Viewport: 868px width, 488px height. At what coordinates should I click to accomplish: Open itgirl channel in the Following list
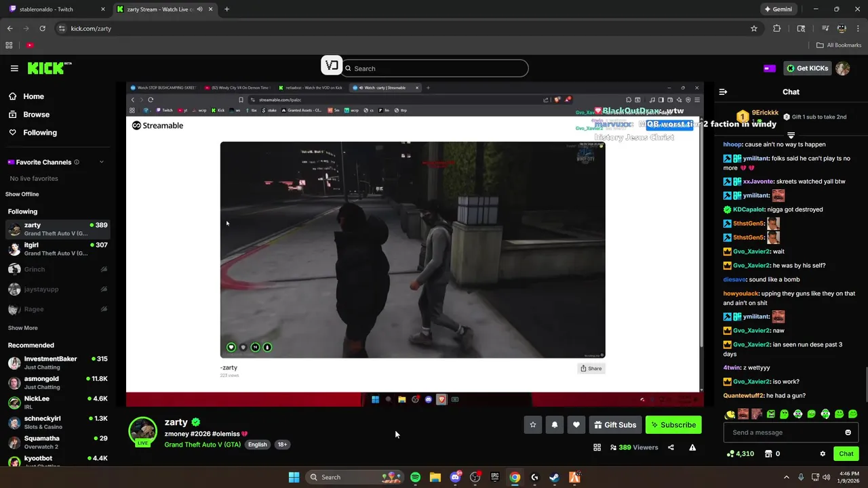(58, 249)
